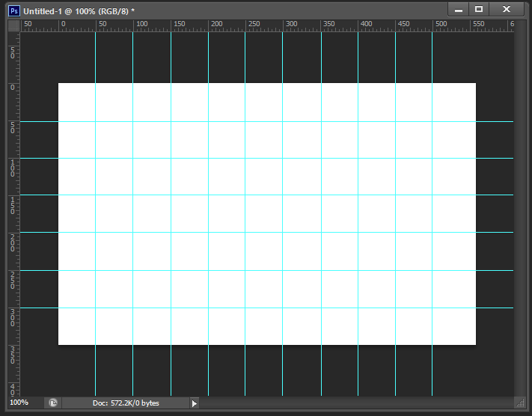The width and height of the screenshot is (532, 416).
Task: Click the 250 mark on horizontal ruler
Action: 254,24
